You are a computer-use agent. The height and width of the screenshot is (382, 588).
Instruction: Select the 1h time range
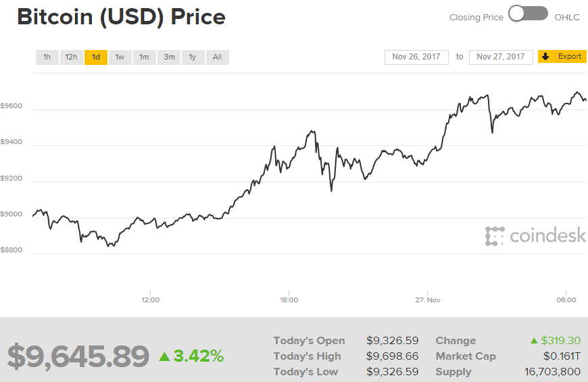tap(47, 57)
